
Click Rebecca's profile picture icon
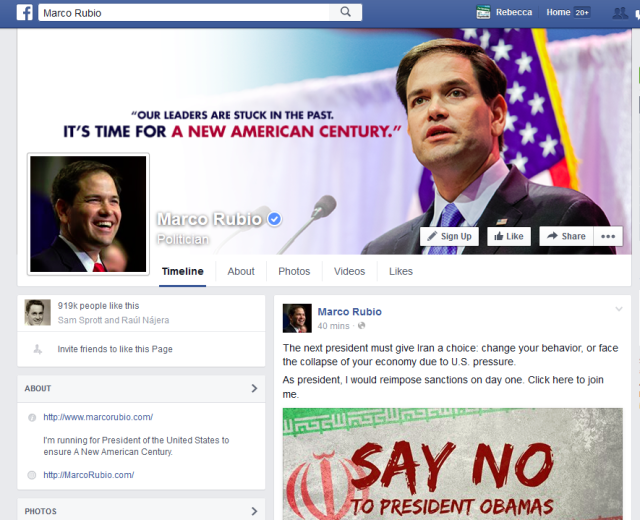483,13
